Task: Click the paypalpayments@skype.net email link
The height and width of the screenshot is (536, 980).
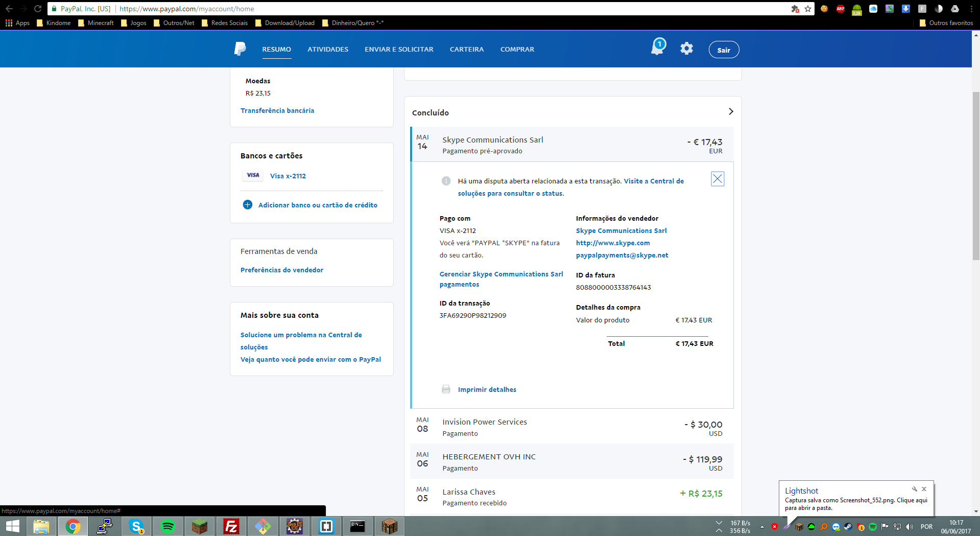Action: [622, 255]
